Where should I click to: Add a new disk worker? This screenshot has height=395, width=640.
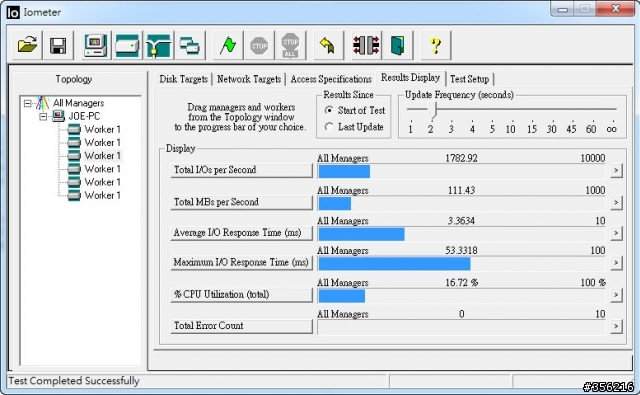tap(127, 45)
